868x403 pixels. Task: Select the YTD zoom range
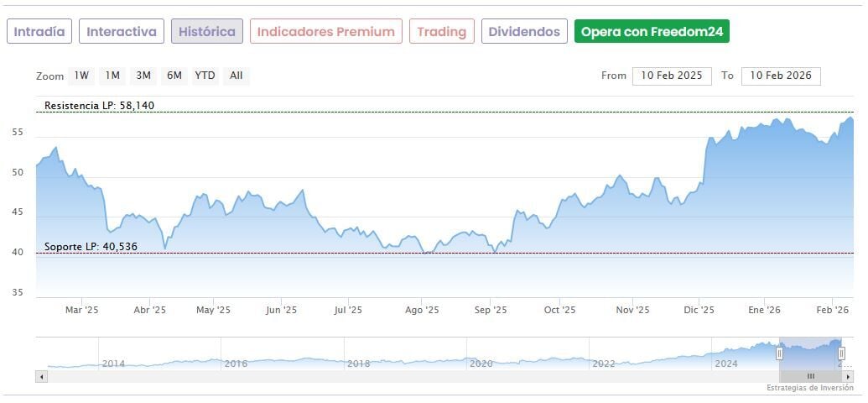click(205, 76)
